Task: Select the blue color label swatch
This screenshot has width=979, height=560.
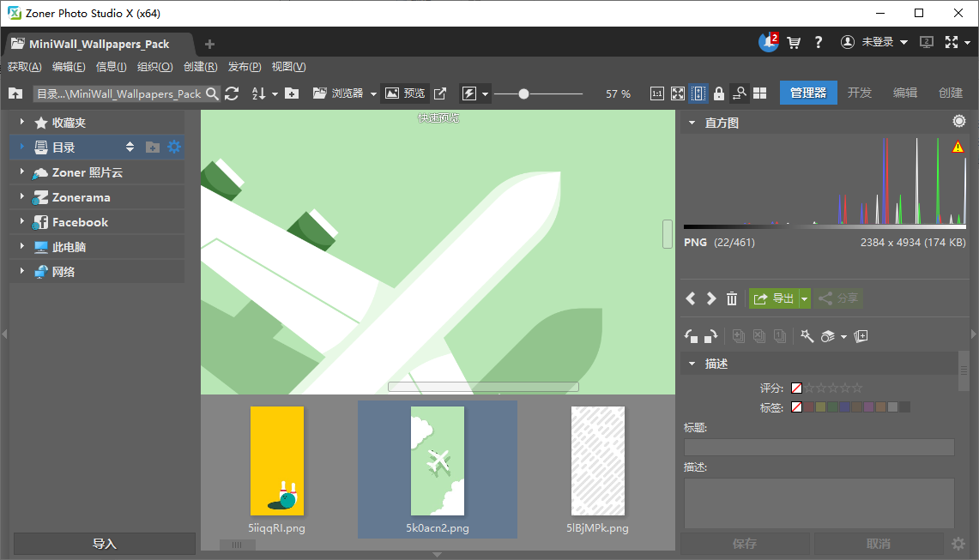Action: [845, 407]
